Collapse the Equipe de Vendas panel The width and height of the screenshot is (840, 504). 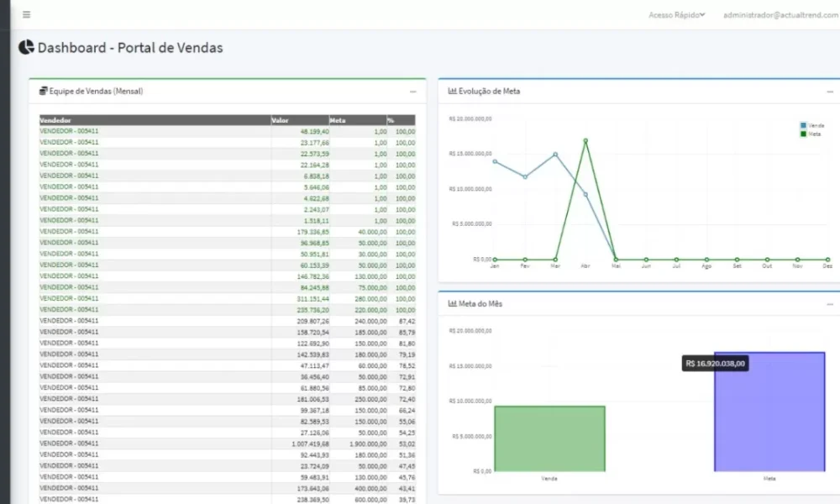pyautogui.click(x=413, y=92)
